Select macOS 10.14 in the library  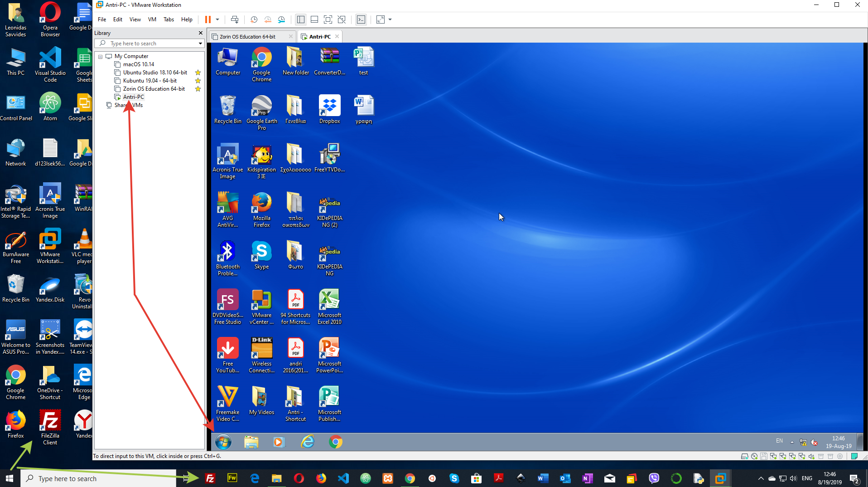click(x=139, y=64)
